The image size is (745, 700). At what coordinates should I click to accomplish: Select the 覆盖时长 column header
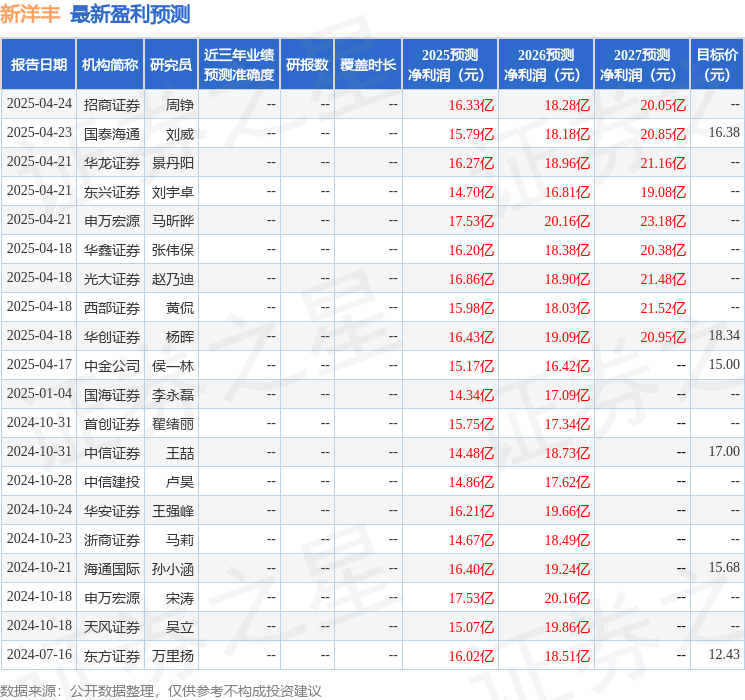pos(368,65)
